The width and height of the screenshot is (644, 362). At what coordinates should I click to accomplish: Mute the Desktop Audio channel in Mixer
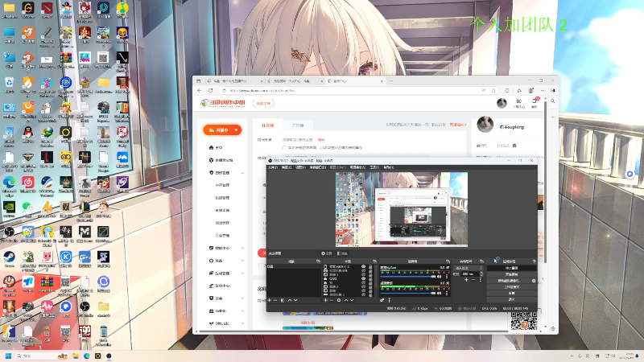(439, 293)
